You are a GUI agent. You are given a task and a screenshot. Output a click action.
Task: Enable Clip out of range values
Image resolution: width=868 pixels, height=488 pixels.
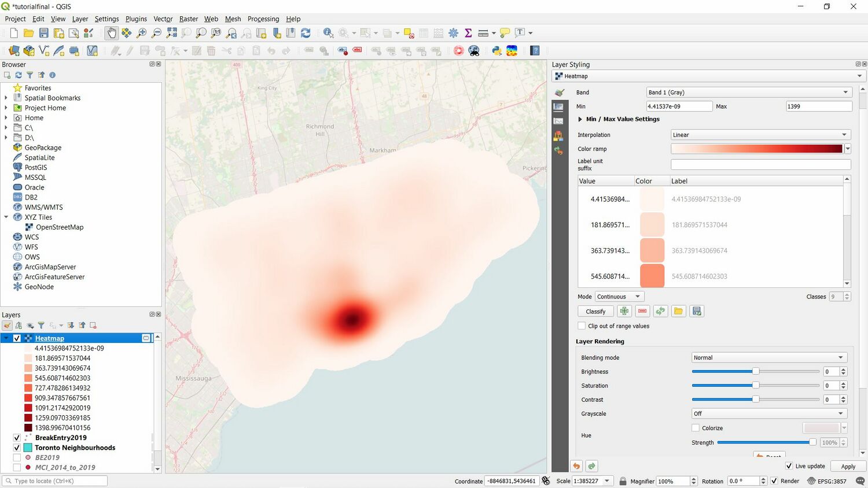[x=582, y=326]
